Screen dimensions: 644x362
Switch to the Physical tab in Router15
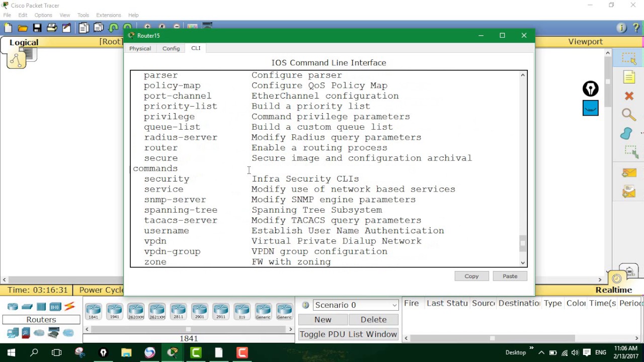click(140, 48)
